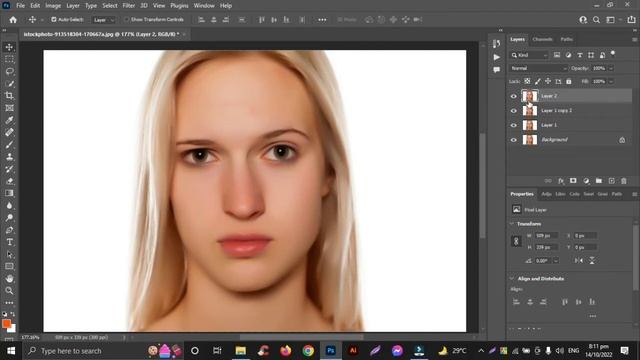640x360 pixels.
Task: Select the Frame tool
Action: point(9,108)
